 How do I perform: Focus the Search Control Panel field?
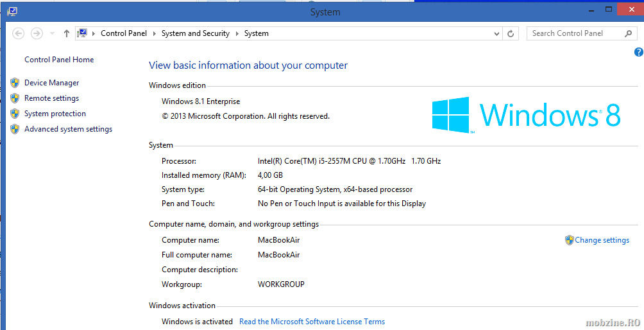[582, 33]
